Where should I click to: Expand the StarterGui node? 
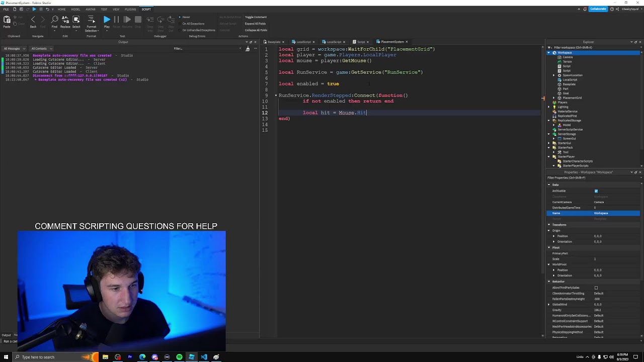(x=549, y=143)
